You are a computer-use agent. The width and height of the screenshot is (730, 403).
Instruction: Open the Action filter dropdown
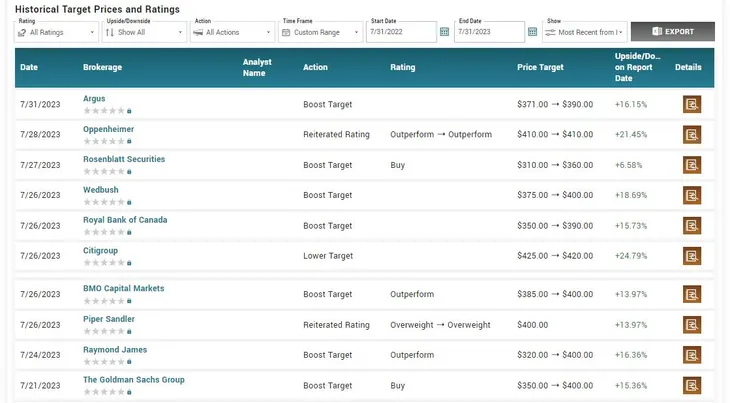tap(232, 32)
